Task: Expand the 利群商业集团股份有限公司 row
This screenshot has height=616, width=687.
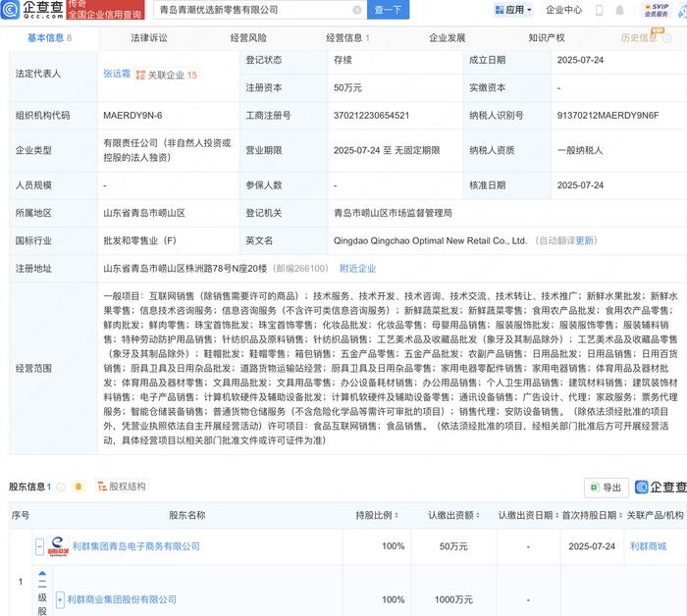Action: 60,599
